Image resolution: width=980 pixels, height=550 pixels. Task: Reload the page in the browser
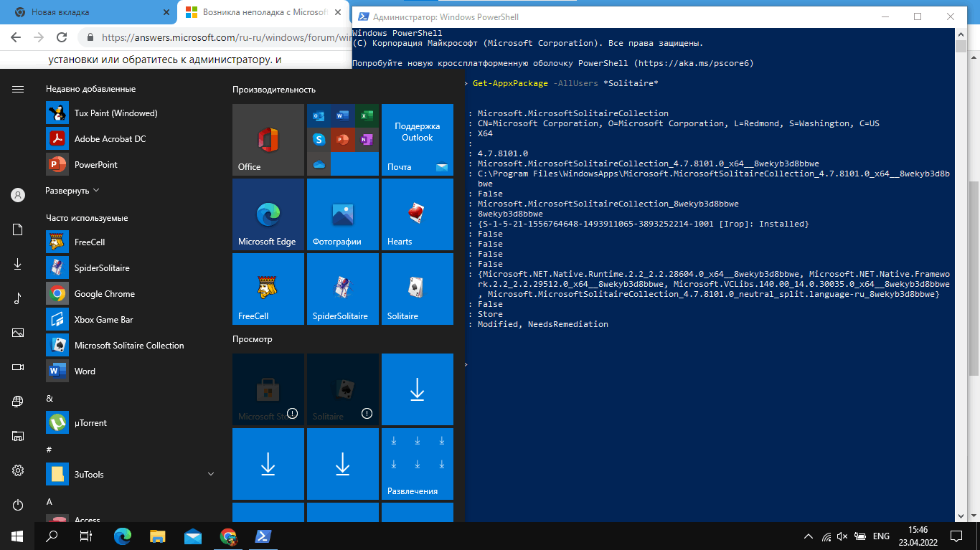61,37
